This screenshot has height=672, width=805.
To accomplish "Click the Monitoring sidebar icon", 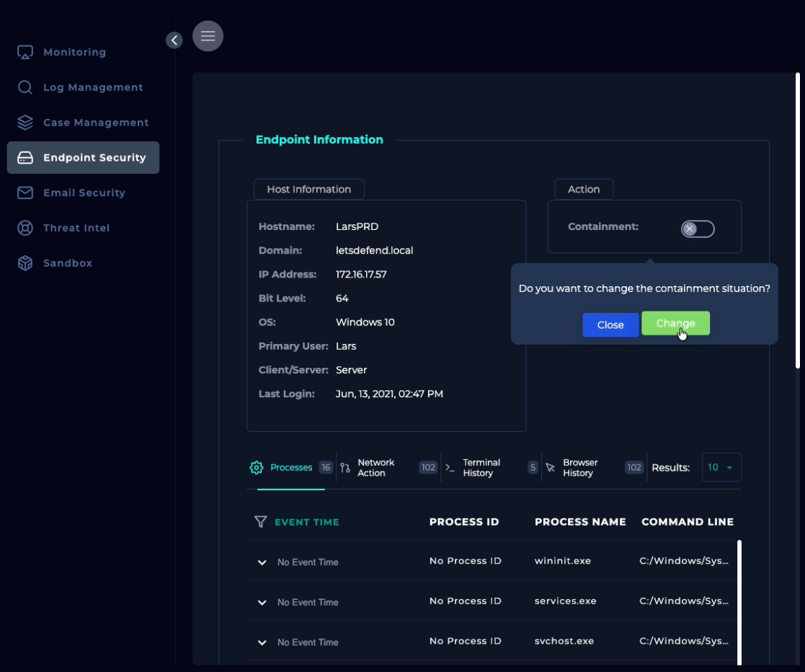I will pyautogui.click(x=25, y=53).
